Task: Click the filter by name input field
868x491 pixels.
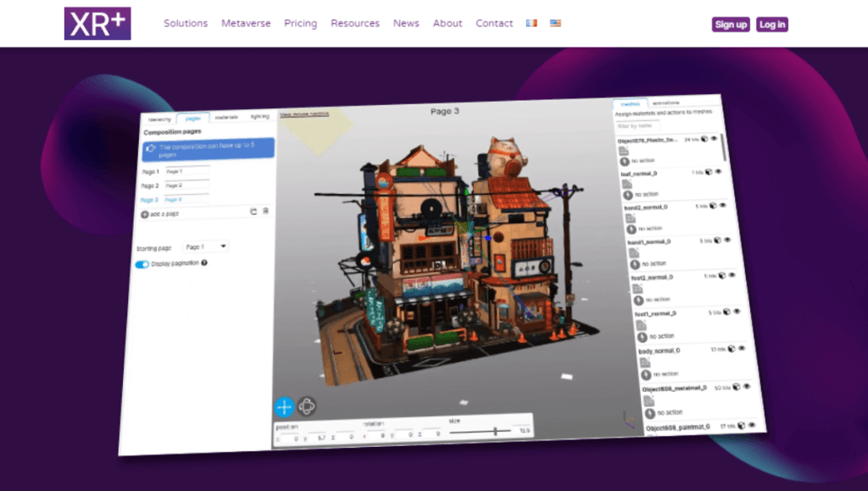Action: [637, 126]
